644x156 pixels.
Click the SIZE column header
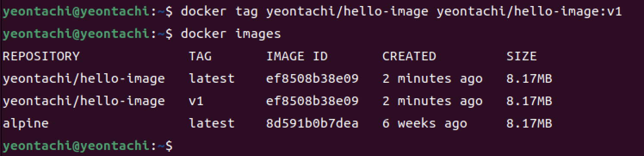(x=521, y=56)
